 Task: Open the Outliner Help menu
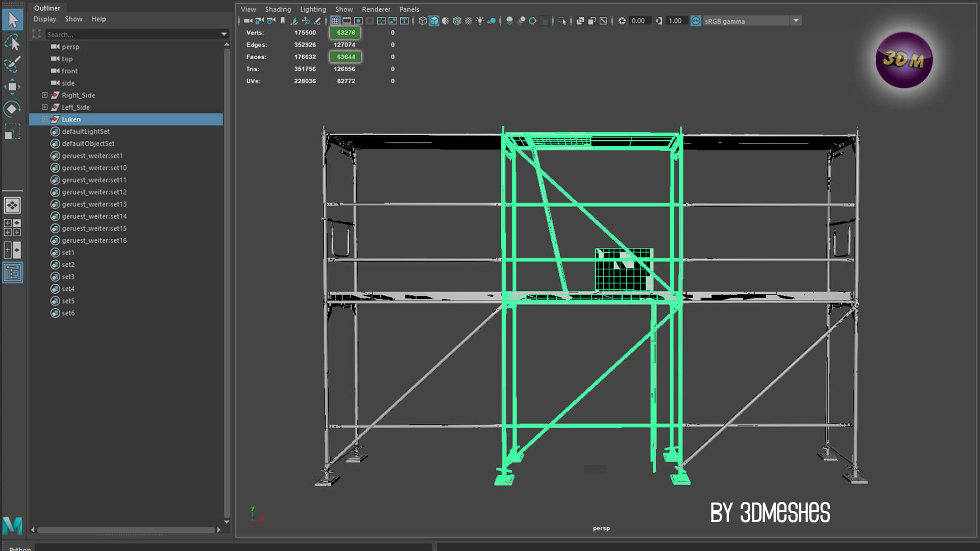pos(99,19)
